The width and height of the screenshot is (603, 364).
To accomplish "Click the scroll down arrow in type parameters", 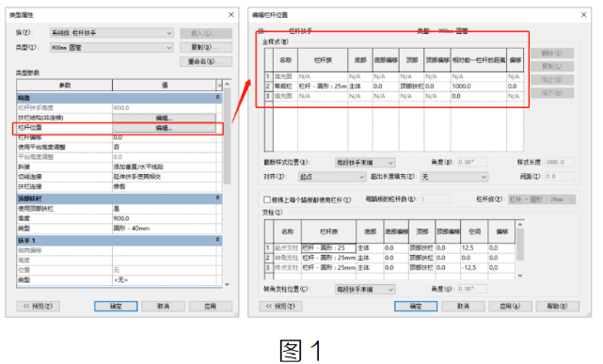I will [x=227, y=284].
